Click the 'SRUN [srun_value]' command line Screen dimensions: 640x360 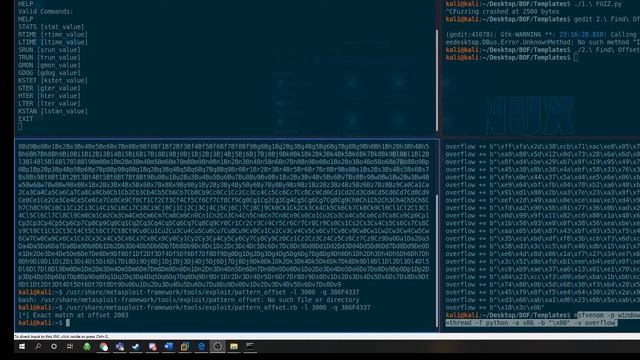tap(49, 50)
